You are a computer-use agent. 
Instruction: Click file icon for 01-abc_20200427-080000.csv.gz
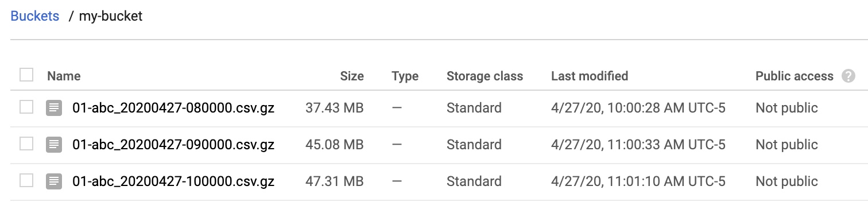[54, 108]
